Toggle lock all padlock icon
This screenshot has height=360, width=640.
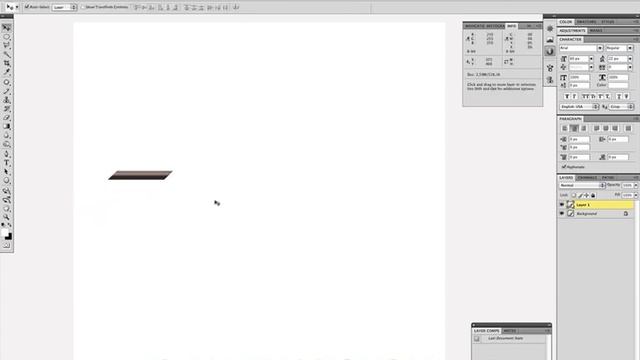[x=593, y=196]
